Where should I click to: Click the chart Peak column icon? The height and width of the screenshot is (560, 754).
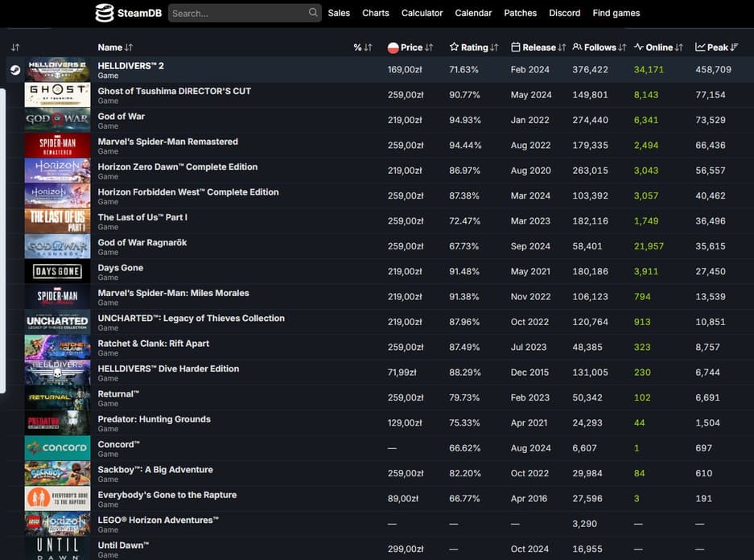700,47
